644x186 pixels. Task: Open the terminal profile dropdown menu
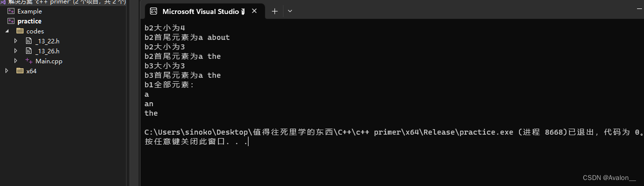pyautogui.click(x=290, y=11)
